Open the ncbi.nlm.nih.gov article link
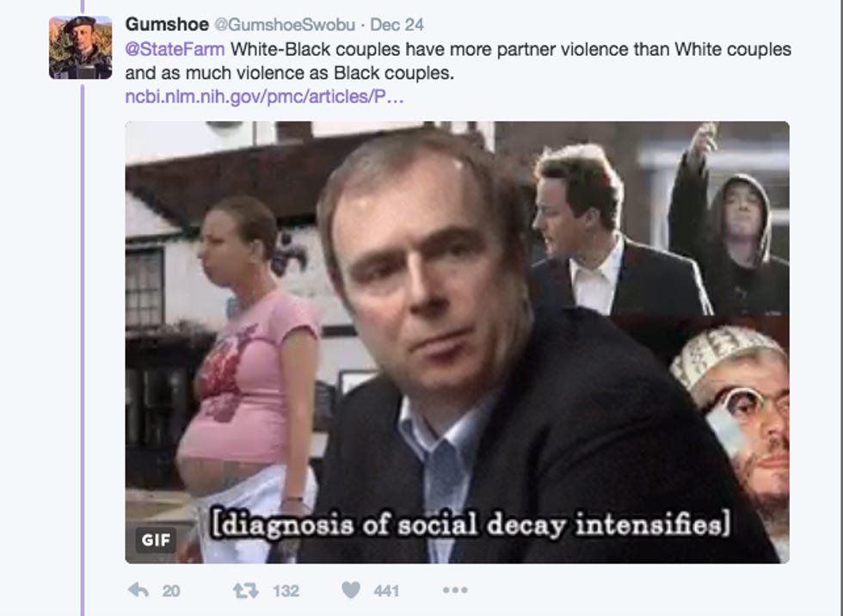 click(264, 96)
